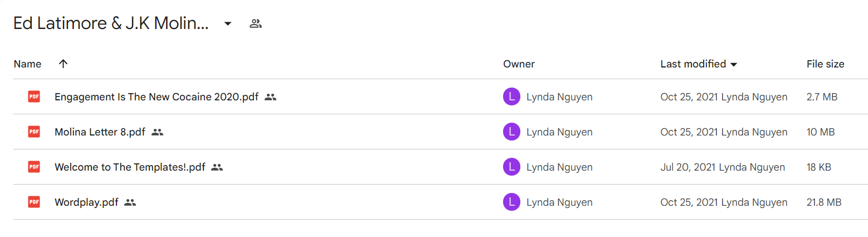Open the Molina Letter 8.pdf file

tap(100, 132)
